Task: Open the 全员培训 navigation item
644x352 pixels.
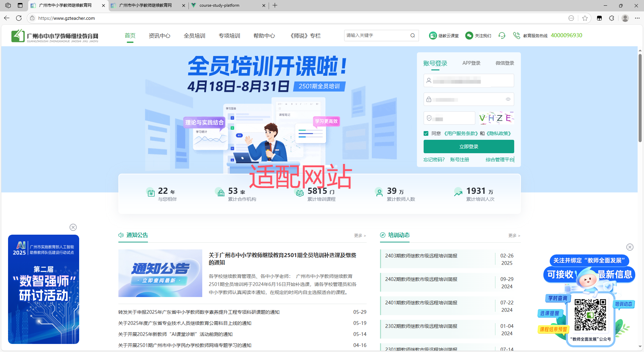Action: 195,36
